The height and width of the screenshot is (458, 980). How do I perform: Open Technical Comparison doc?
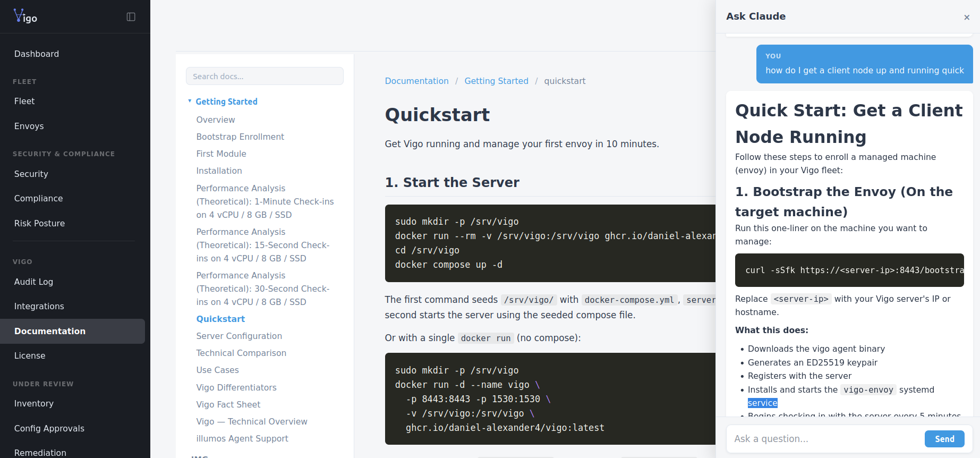pos(241,353)
